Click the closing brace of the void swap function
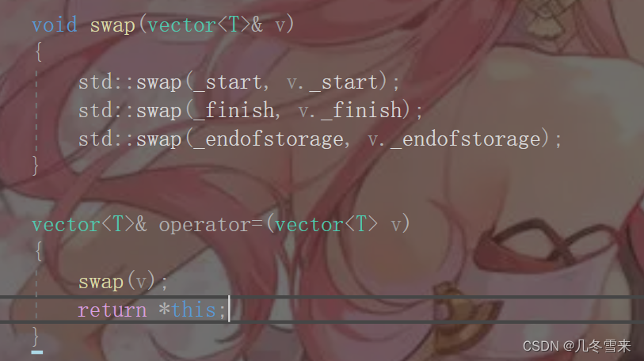Screen dimensions: 644x361 (36, 165)
